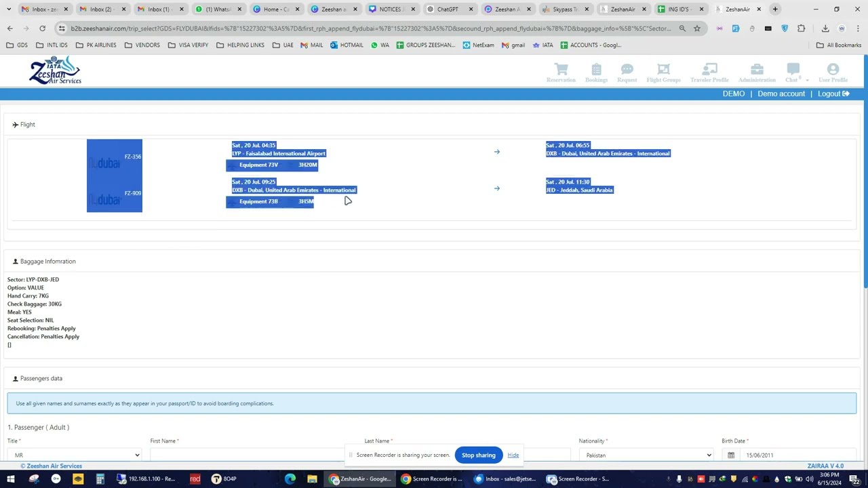This screenshot has width=868, height=488.
Task: Open the 8O4P taskbar app
Action: [x=224, y=479]
